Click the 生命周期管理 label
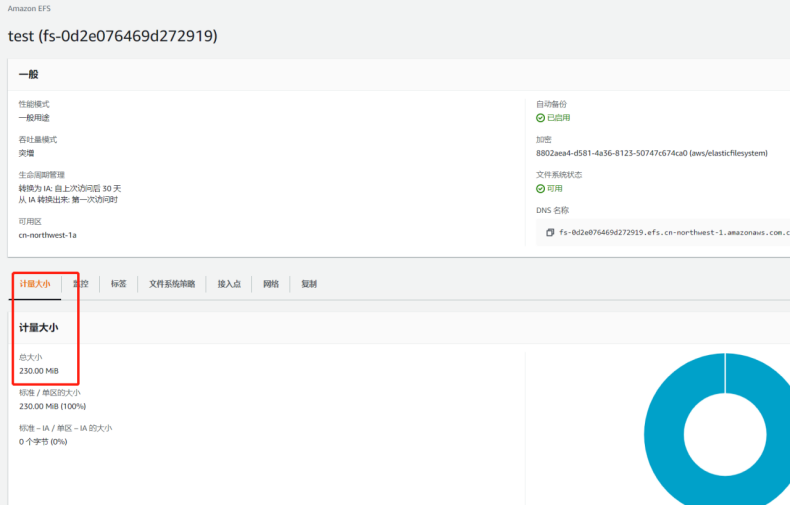Screen dimensions: 790x505 [x=42, y=175]
